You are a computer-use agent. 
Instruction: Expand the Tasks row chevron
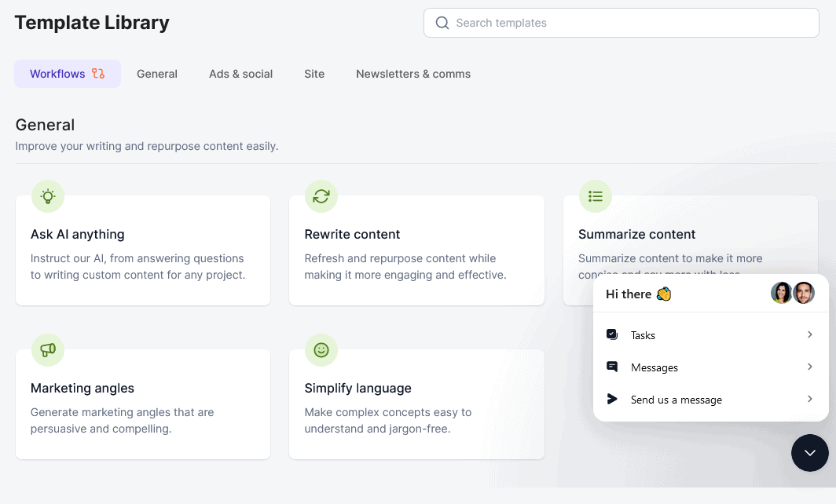[809, 334]
